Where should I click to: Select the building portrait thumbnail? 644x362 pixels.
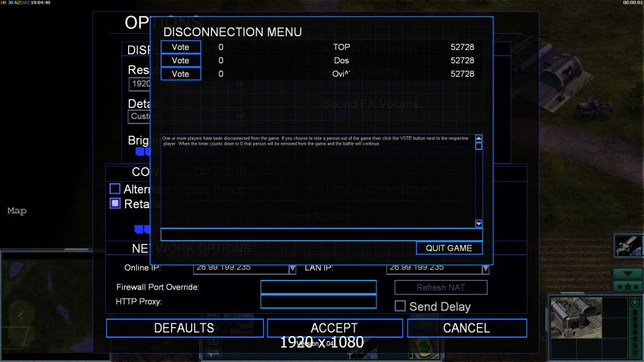(576, 318)
